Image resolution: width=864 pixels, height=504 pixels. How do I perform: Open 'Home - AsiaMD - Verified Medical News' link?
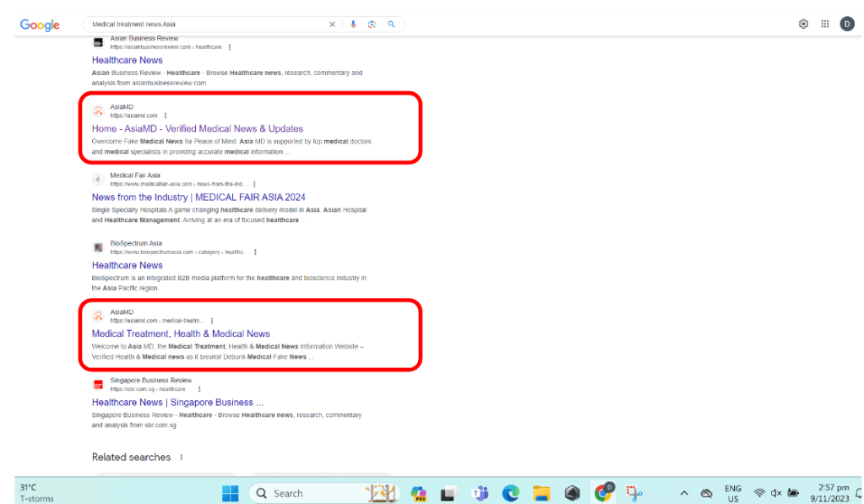pyautogui.click(x=197, y=128)
